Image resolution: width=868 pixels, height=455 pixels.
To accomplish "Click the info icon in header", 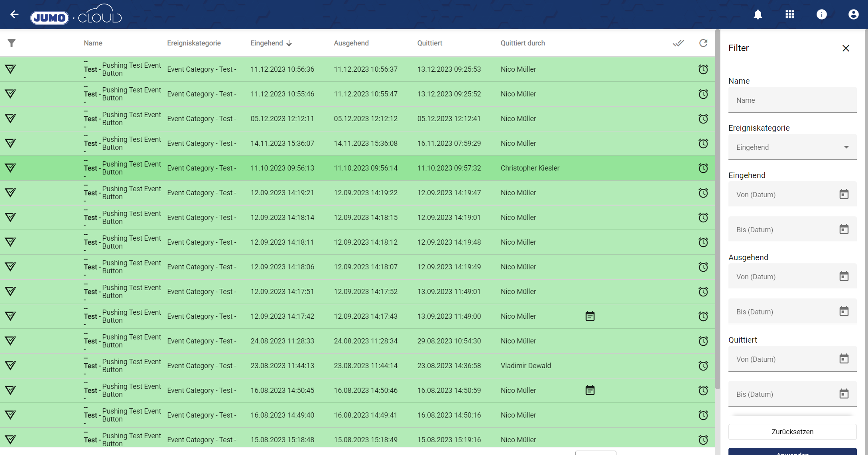I will pyautogui.click(x=821, y=15).
